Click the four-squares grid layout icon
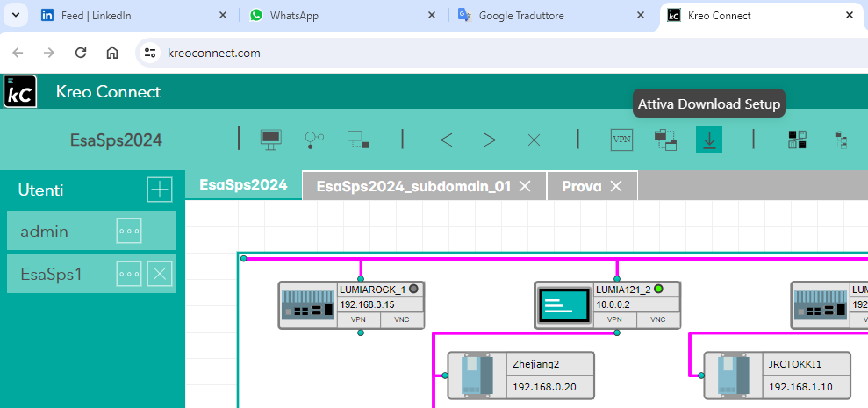Viewport: 868px width, 408px height. click(797, 140)
